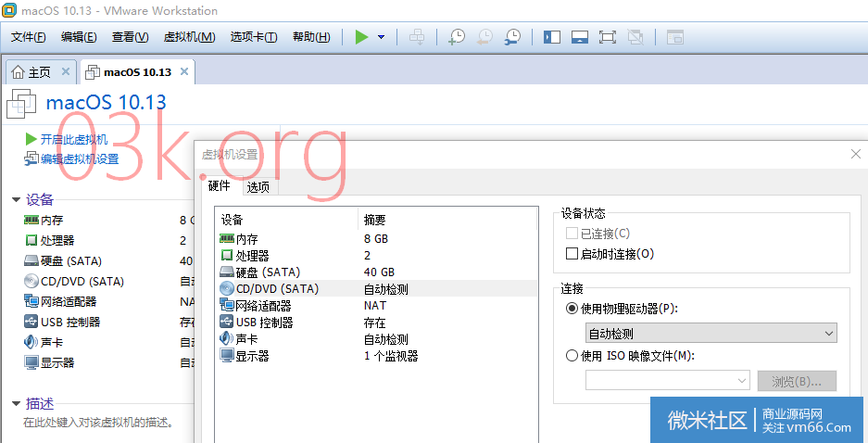Select 使用 ISO 映像文件(M) radio button
868x443 pixels.
point(572,356)
